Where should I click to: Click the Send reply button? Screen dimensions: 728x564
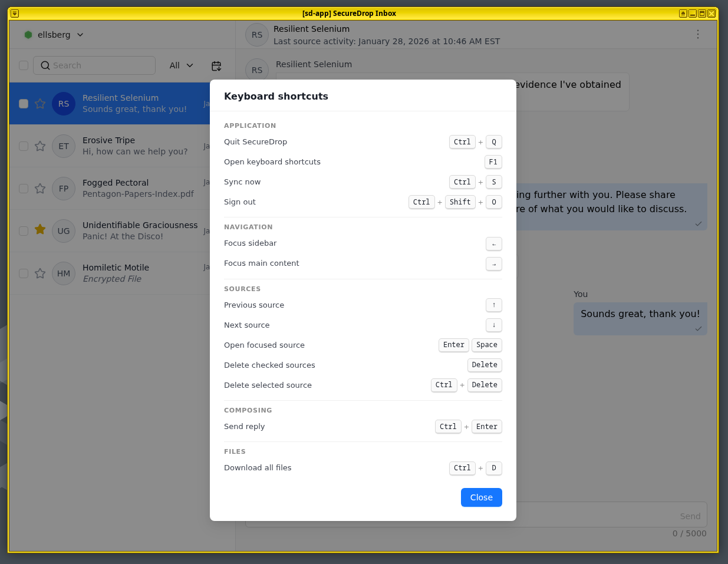coord(690,515)
